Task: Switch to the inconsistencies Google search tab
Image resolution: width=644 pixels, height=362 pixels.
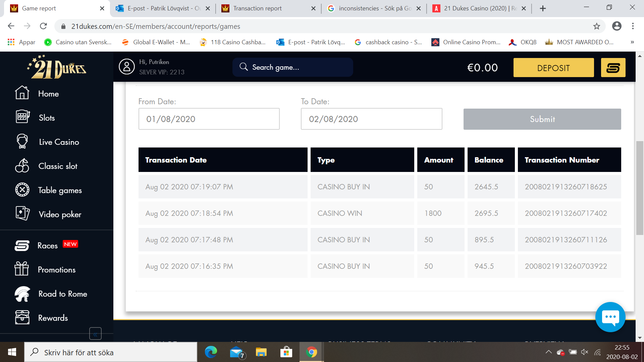Action: [x=374, y=8]
